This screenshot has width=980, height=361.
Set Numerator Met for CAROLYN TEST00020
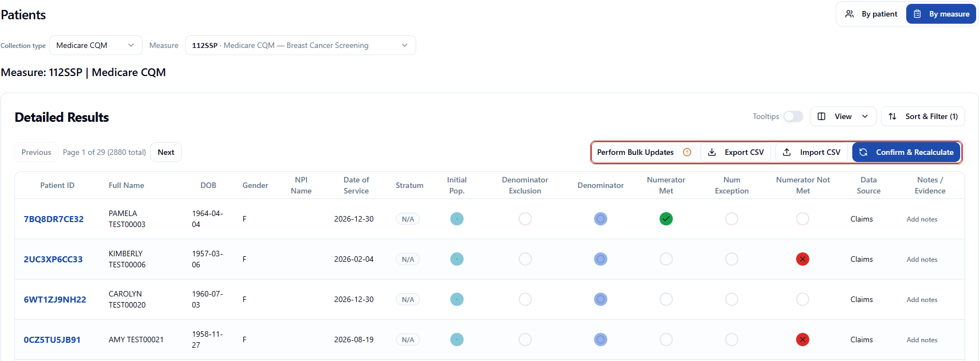point(666,299)
